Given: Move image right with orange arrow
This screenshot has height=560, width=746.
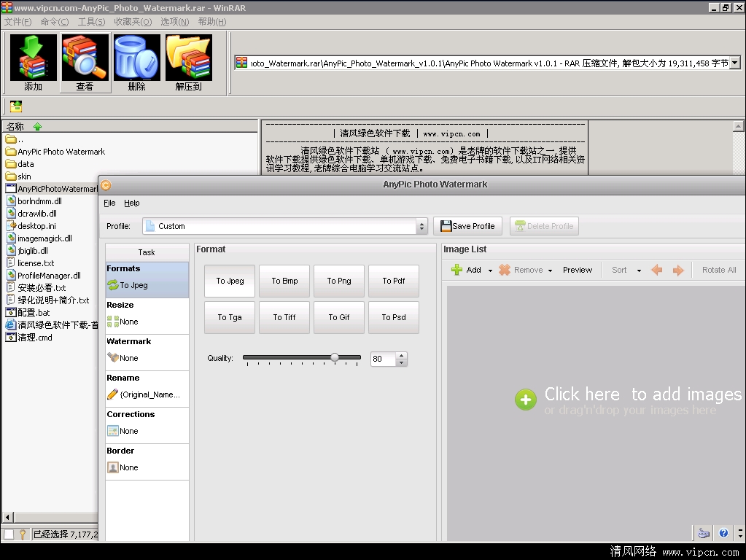Looking at the screenshot, I should point(678,271).
